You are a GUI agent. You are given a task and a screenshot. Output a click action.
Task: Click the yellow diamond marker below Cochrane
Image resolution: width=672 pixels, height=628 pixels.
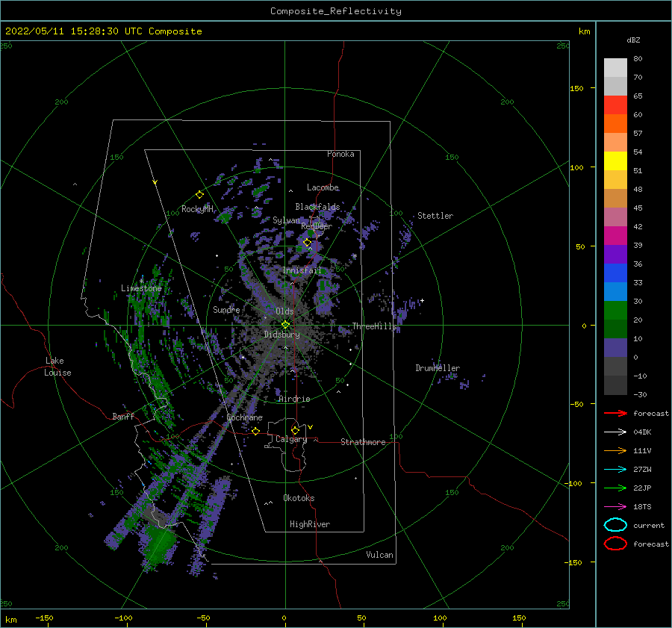click(255, 431)
